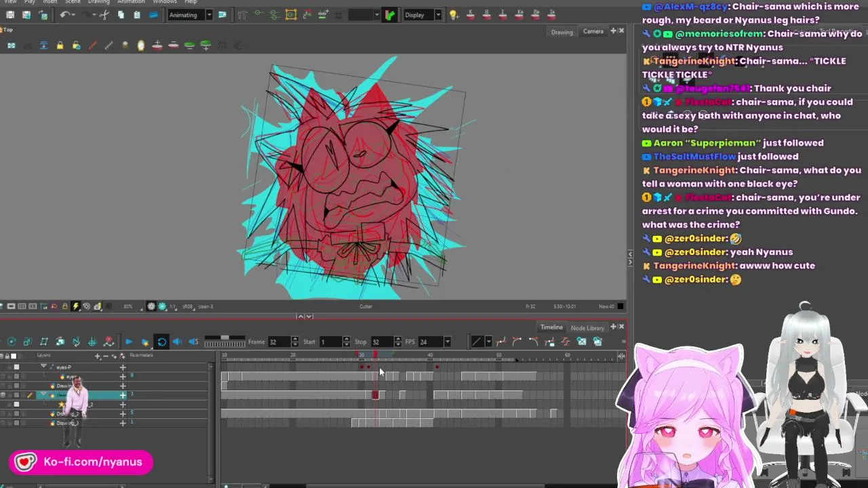Open the Display dropdown
The image size is (868, 488).
[438, 15]
